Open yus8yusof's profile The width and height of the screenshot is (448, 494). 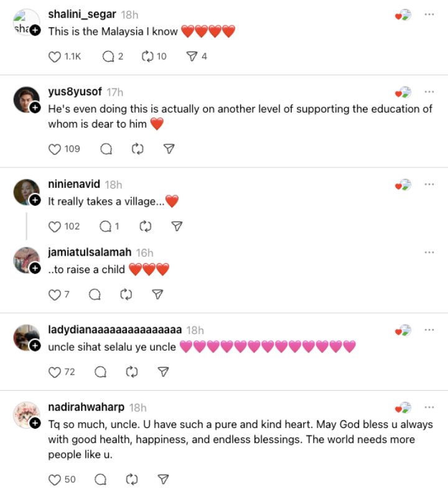[76, 92]
